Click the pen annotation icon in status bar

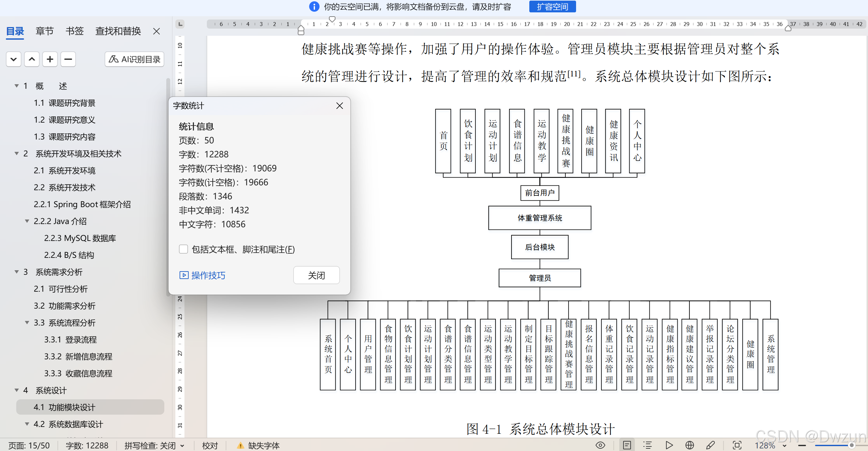pos(710,445)
